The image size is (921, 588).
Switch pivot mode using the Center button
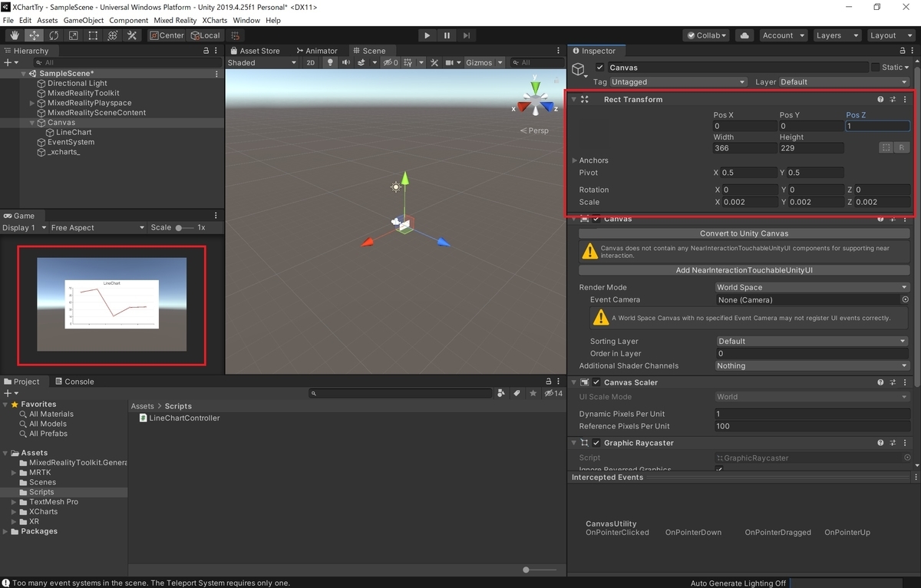pyautogui.click(x=167, y=35)
